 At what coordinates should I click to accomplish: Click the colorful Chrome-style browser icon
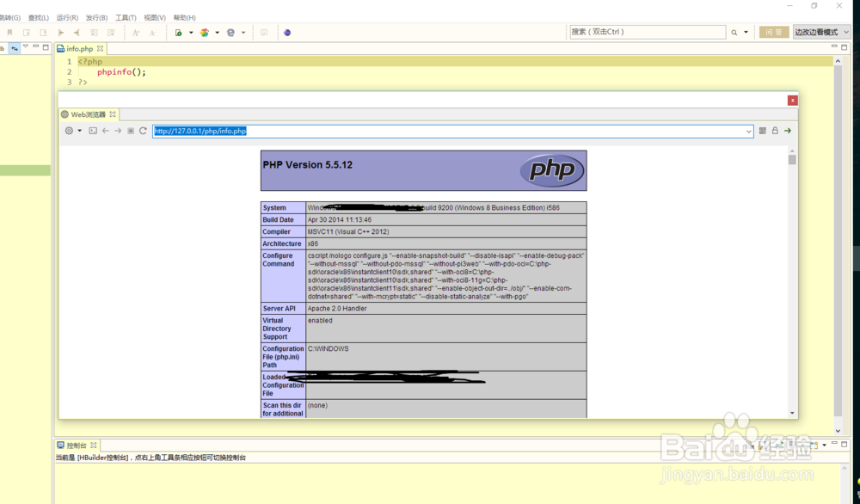point(205,33)
